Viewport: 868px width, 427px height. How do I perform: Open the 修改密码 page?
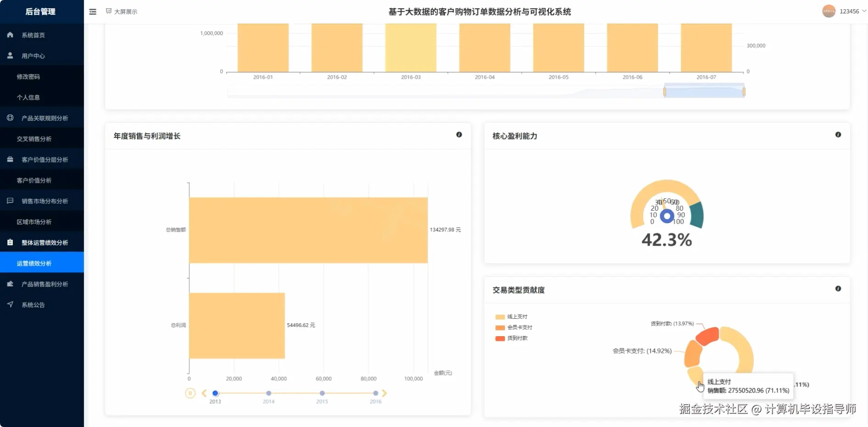(x=42, y=77)
